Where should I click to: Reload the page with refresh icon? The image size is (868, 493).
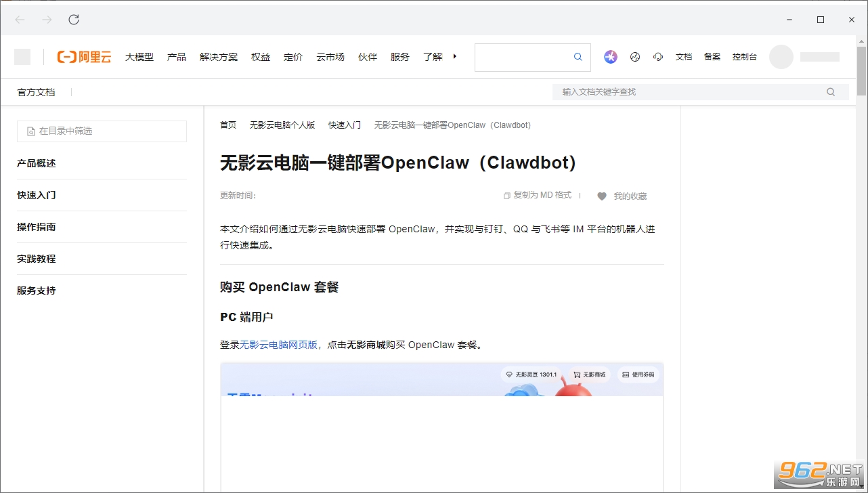click(74, 20)
